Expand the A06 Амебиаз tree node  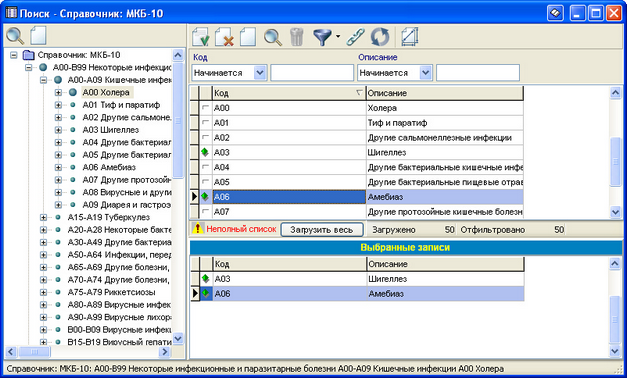click(x=58, y=167)
